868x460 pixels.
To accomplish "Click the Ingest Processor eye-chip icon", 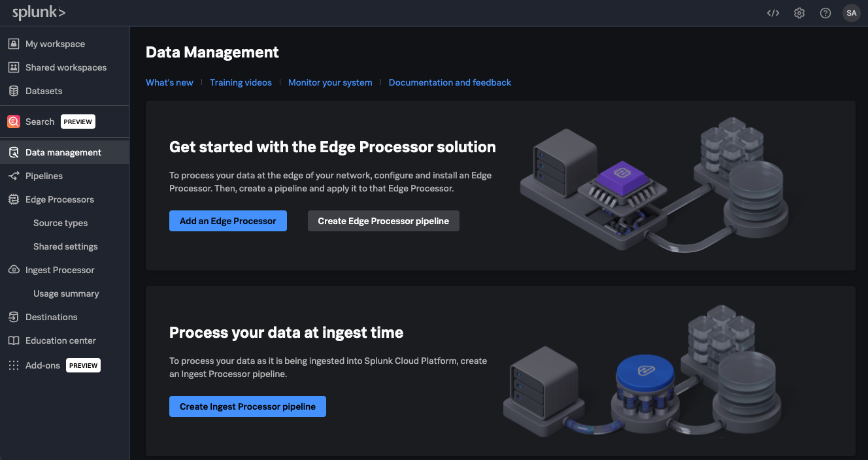I will 14,270.
